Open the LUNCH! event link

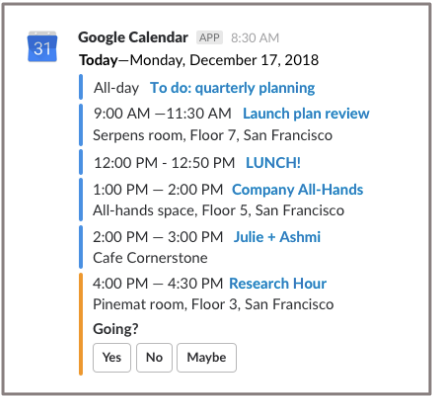273,163
